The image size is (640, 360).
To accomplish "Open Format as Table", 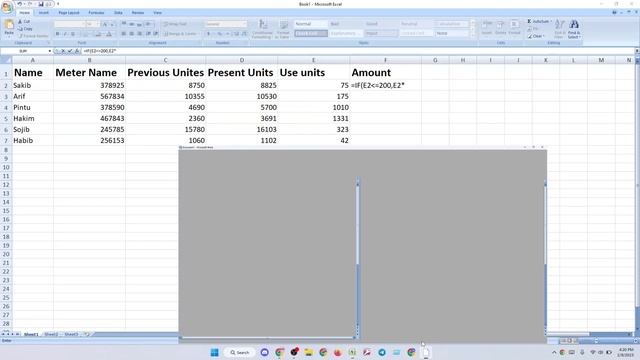I will click(283, 29).
